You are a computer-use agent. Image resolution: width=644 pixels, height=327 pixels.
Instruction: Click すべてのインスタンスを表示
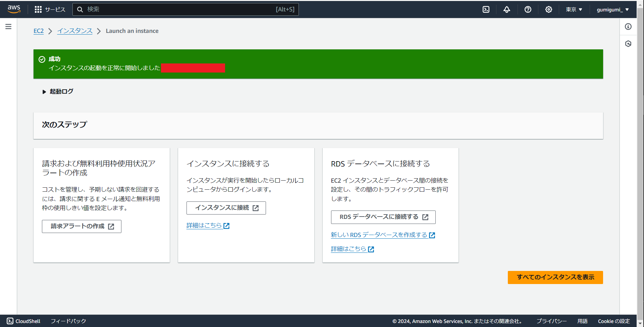point(555,277)
